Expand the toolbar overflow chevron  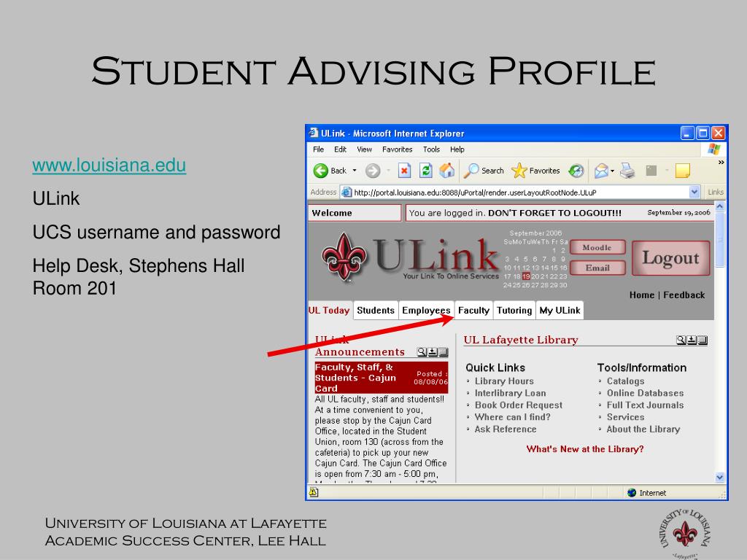pos(721,163)
